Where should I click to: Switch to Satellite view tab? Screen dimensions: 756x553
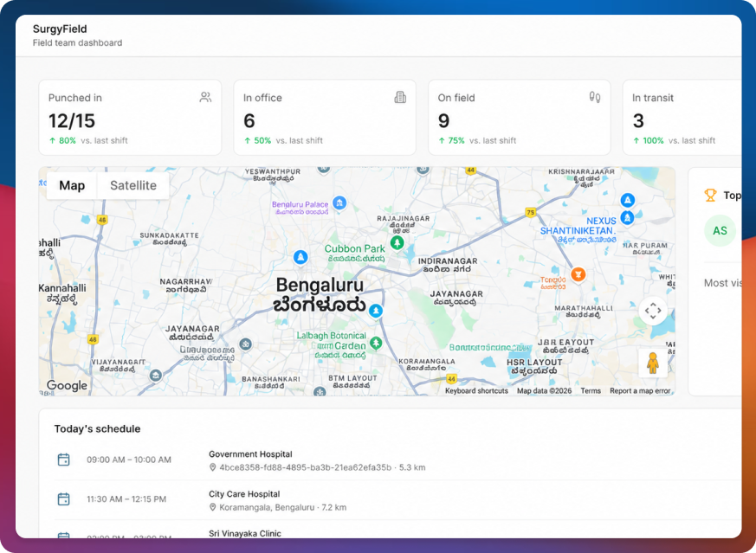tap(133, 185)
